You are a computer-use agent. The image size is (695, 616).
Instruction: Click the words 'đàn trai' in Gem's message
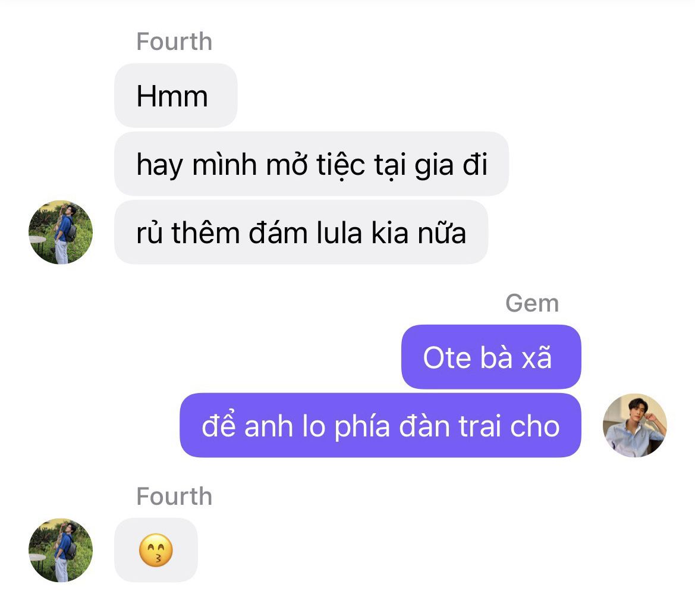pyautogui.click(x=451, y=426)
